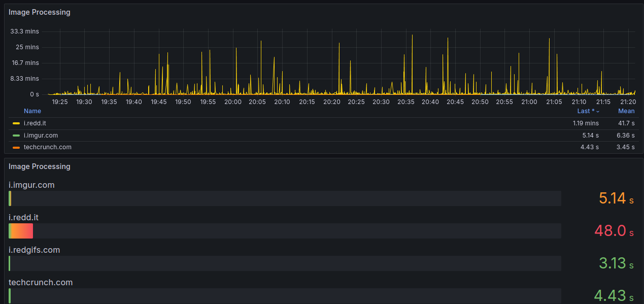Select the 41.7 s mean value
The image size is (644, 304).
[x=626, y=123]
